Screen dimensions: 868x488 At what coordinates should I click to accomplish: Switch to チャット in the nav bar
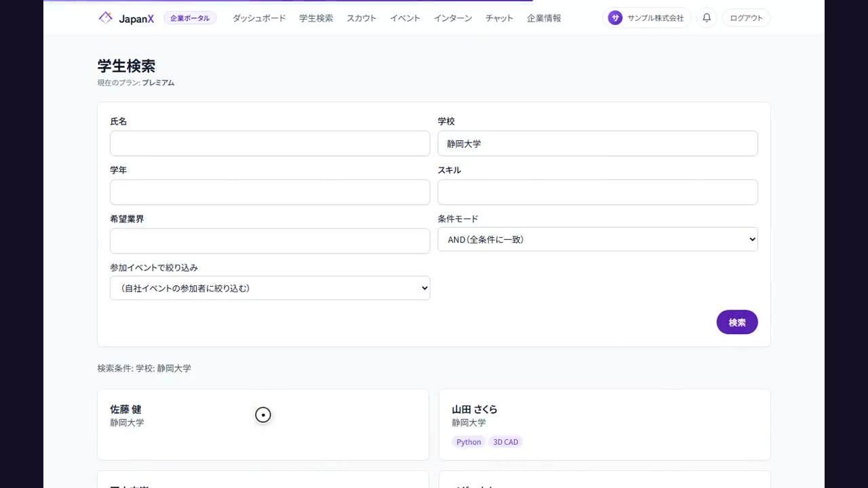[x=499, y=18]
